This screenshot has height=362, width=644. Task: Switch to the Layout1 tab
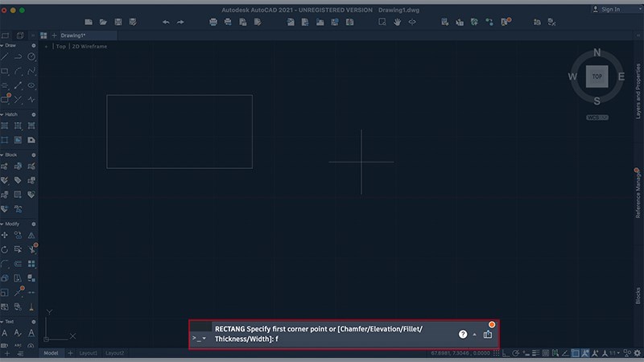point(89,353)
